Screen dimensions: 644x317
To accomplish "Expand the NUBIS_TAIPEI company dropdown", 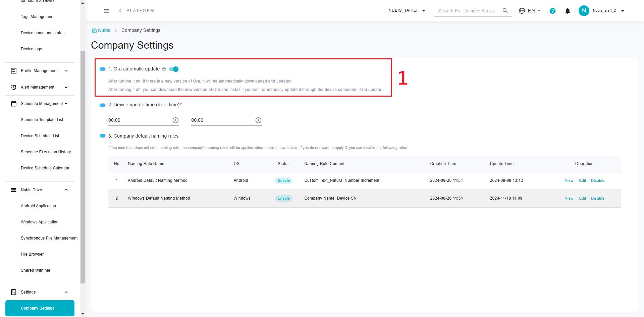I will (424, 11).
